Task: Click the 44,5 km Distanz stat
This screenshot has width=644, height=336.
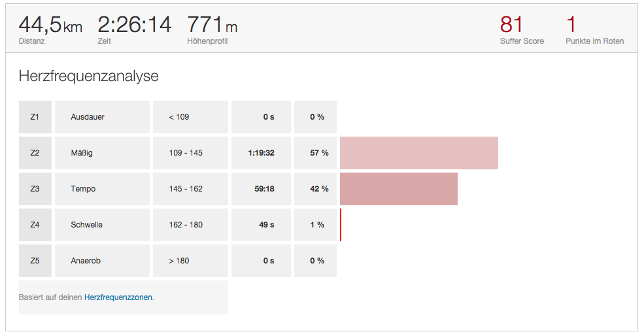Action: pos(50,29)
